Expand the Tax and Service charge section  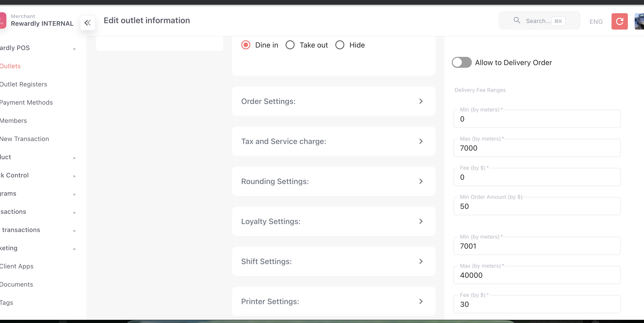334,141
